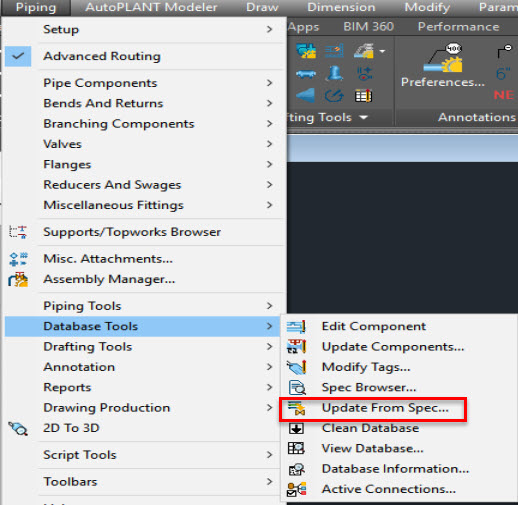Open the AutoPLANT Modeler menu
The image size is (518, 505).
[x=151, y=7]
